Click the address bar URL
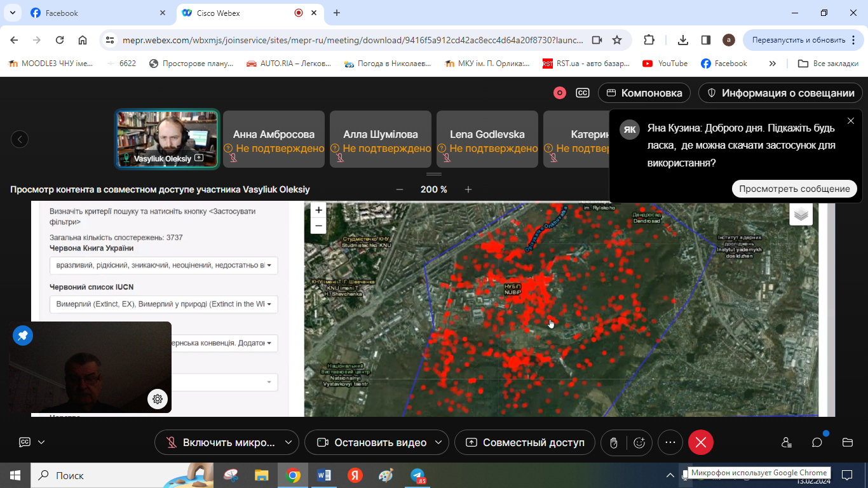 coord(351,40)
